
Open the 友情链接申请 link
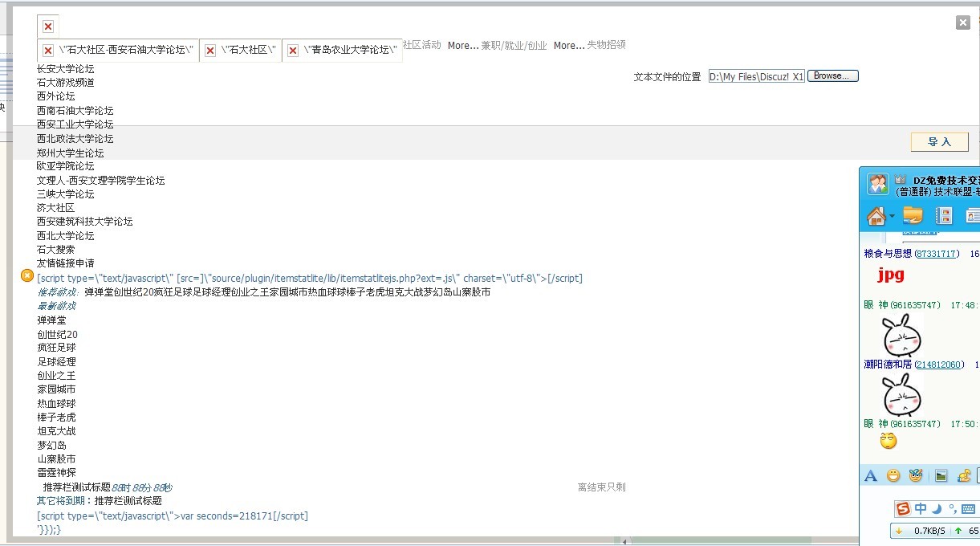click(65, 263)
